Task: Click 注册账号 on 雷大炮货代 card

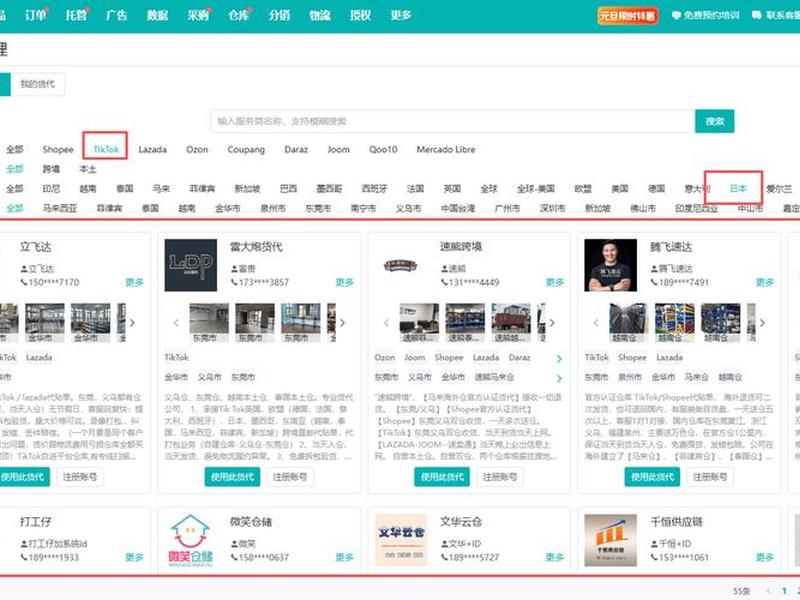Action: coord(290,477)
